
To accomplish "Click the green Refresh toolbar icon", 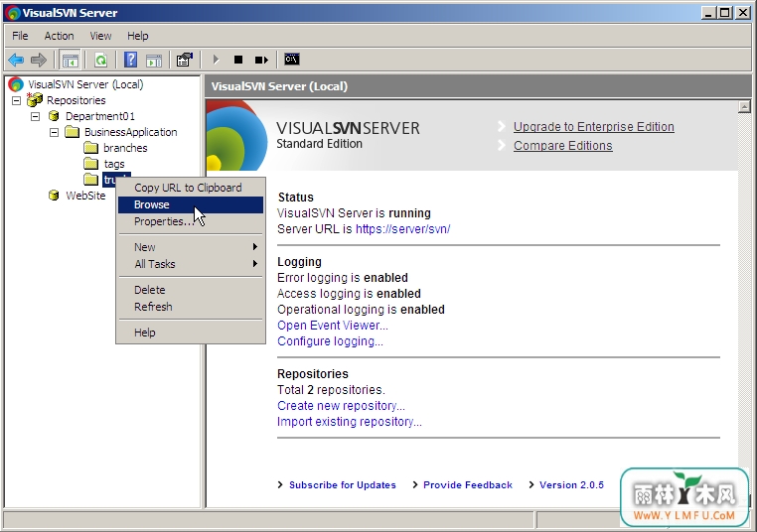I will click(100, 60).
